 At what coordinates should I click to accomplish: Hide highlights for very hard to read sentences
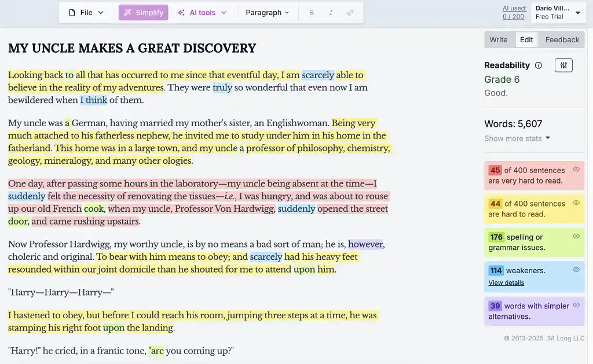pos(576,170)
